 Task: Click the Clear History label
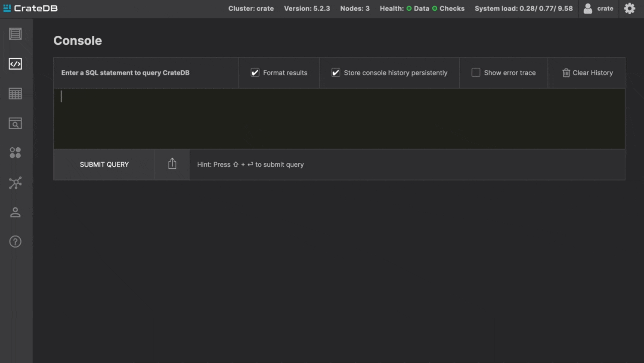pos(593,73)
